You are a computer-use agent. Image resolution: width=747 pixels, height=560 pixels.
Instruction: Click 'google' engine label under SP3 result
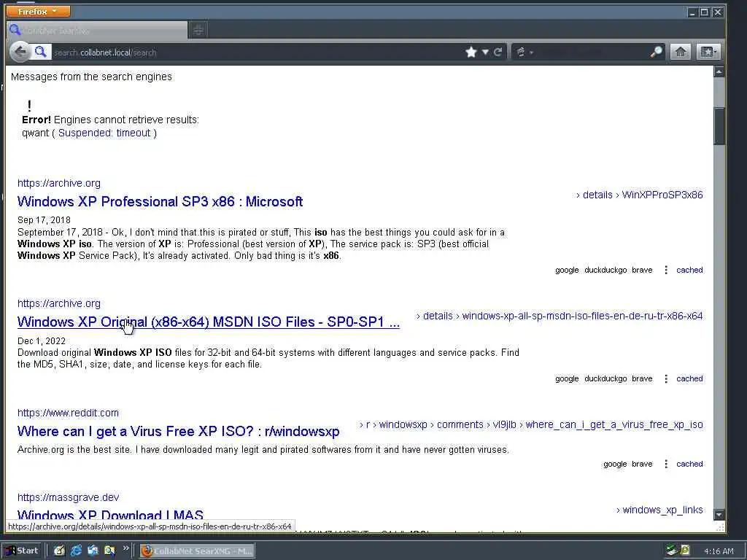(x=567, y=270)
